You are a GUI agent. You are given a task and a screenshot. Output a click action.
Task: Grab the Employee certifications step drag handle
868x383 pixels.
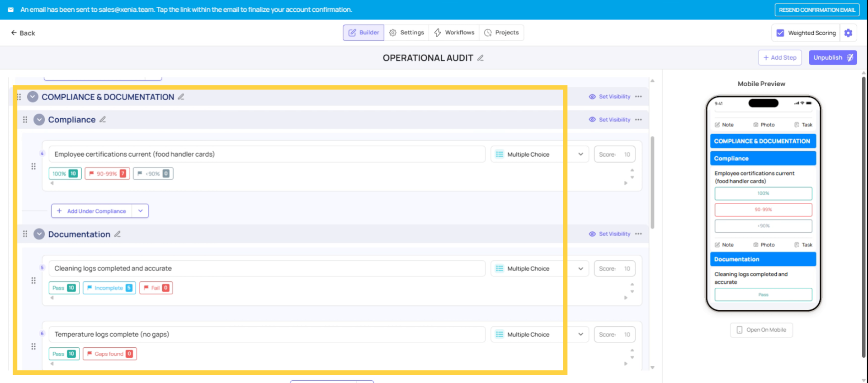(33, 166)
